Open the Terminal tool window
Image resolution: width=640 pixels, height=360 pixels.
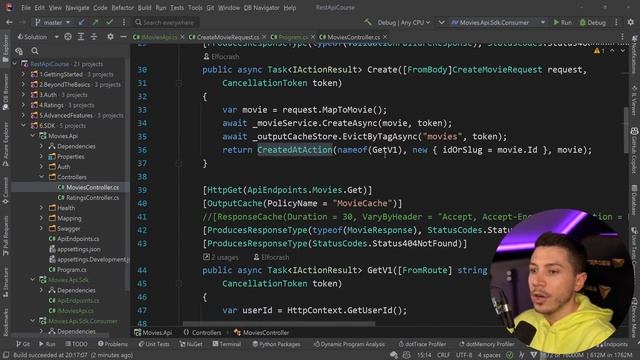point(227,344)
